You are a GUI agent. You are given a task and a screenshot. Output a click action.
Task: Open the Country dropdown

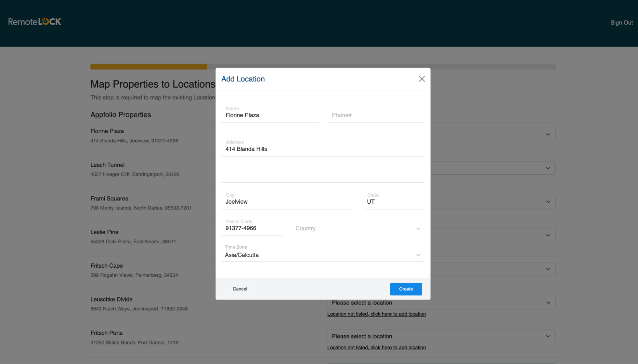pos(358,228)
